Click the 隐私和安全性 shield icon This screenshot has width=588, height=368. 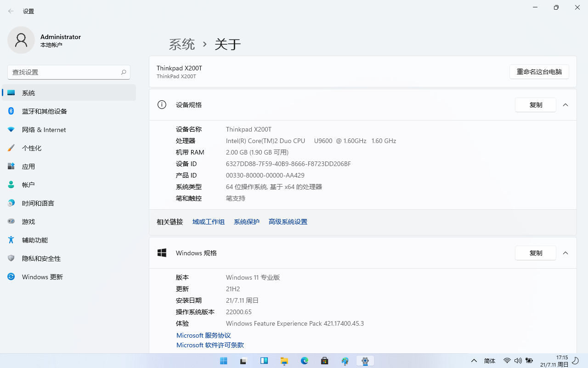pyautogui.click(x=11, y=259)
